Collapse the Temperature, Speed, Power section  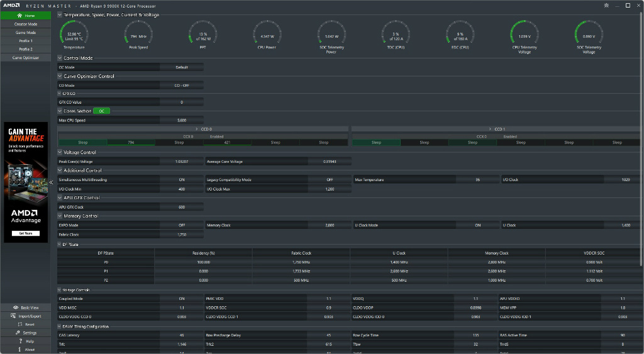60,15
